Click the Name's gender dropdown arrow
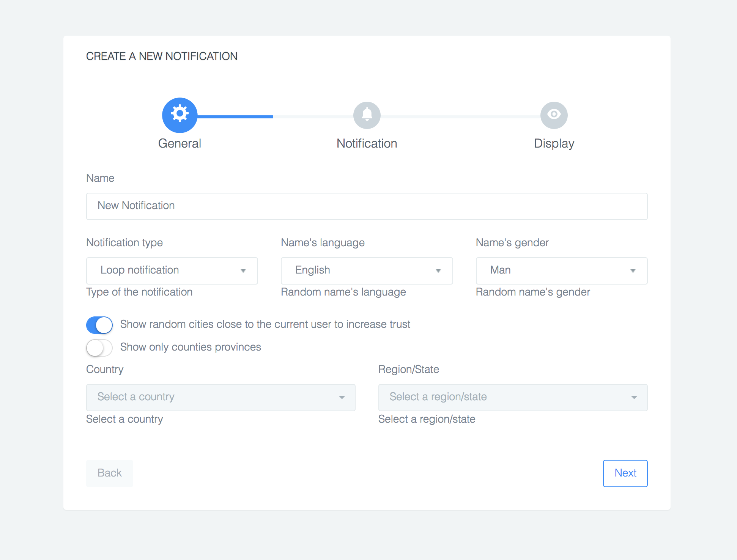Image resolution: width=737 pixels, height=560 pixels. (633, 271)
